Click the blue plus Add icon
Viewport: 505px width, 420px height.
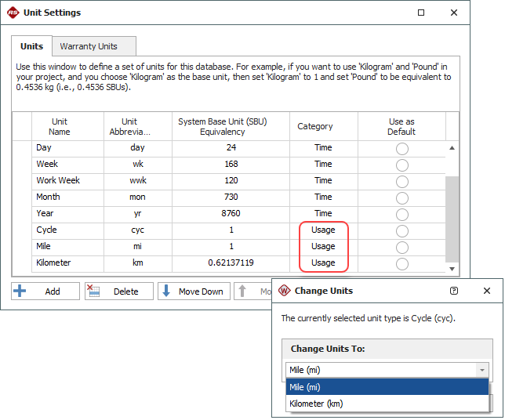click(20, 291)
